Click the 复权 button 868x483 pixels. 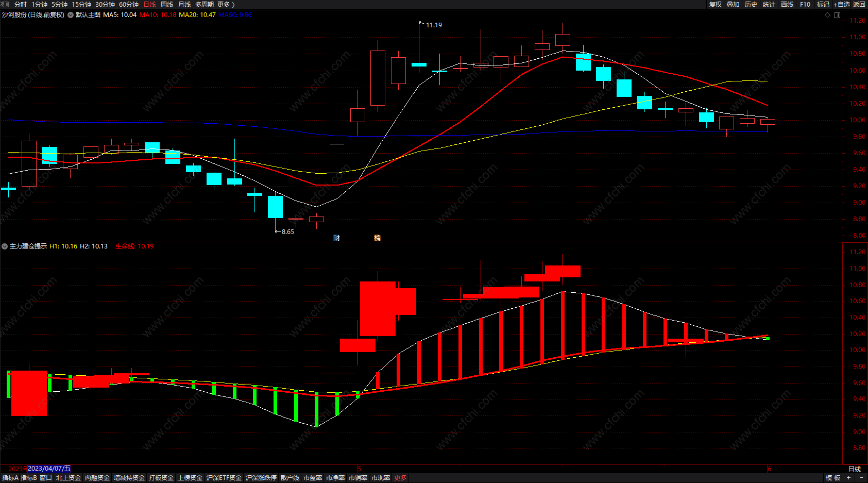(715, 4)
